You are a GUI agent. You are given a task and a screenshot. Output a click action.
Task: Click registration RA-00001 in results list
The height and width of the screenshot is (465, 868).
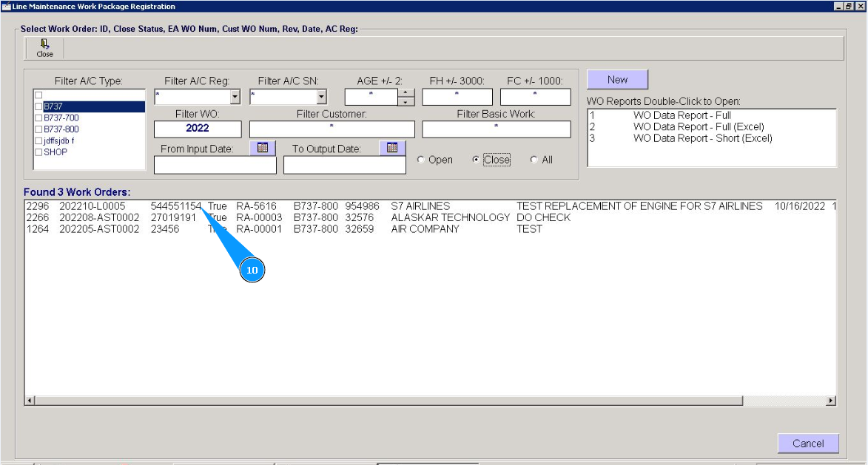[259, 229]
